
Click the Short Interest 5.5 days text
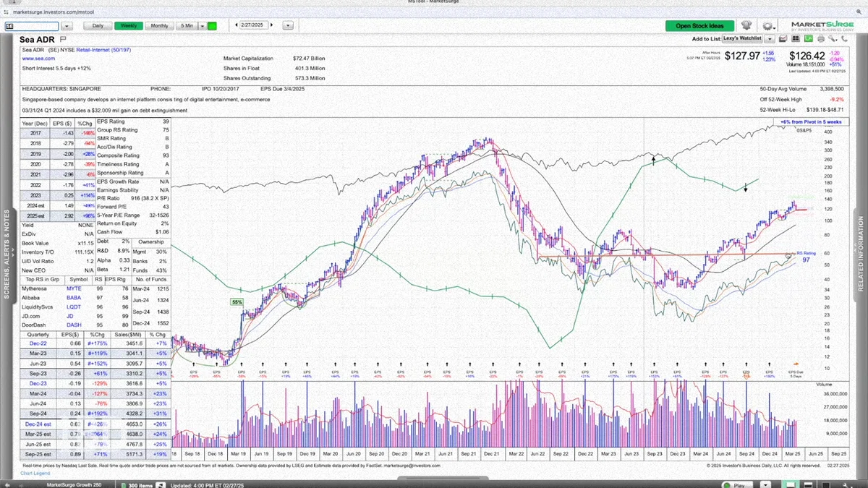click(x=56, y=68)
